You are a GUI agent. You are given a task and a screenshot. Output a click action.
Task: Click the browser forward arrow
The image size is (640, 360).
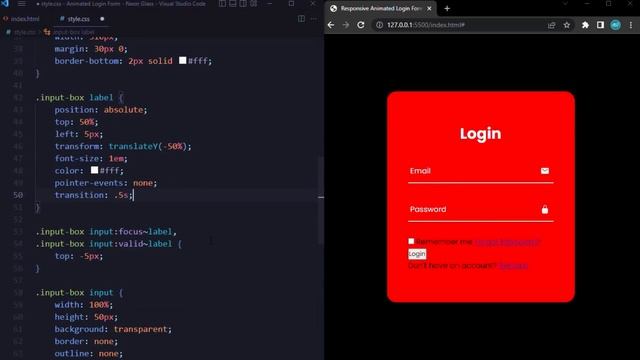346,25
